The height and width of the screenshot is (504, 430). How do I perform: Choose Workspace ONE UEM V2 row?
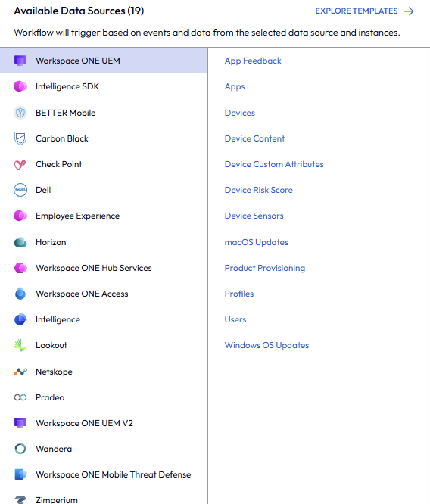pyautogui.click(x=104, y=423)
